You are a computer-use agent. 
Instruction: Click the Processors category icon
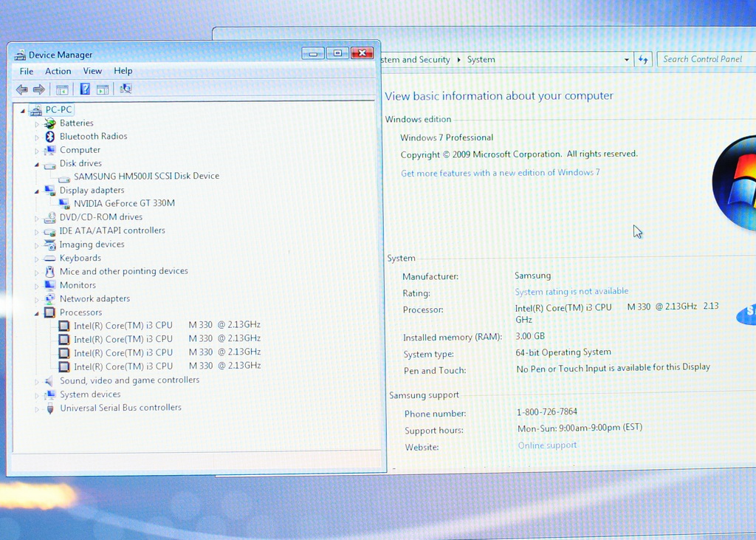tap(49, 312)
